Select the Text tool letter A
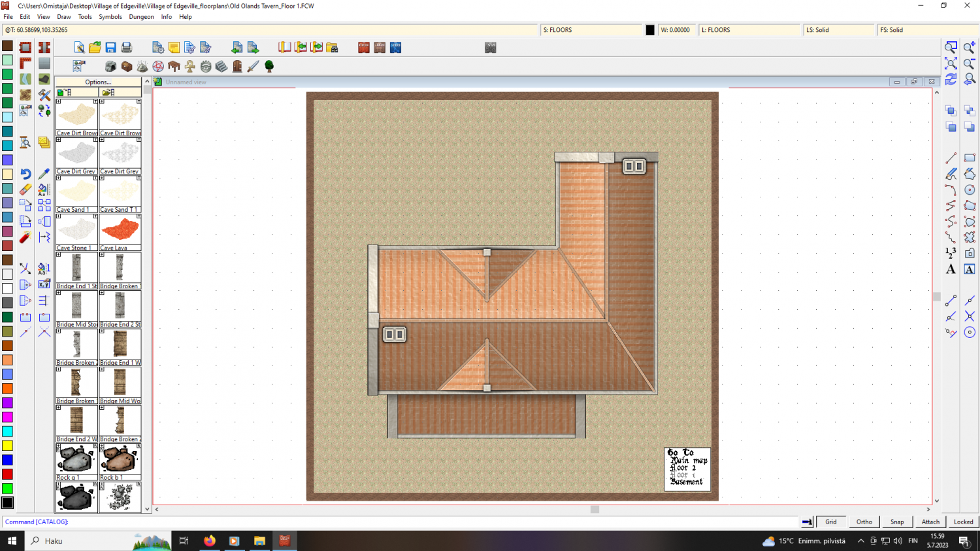This screenshot has height=551, width=980. tap(951, 269)
